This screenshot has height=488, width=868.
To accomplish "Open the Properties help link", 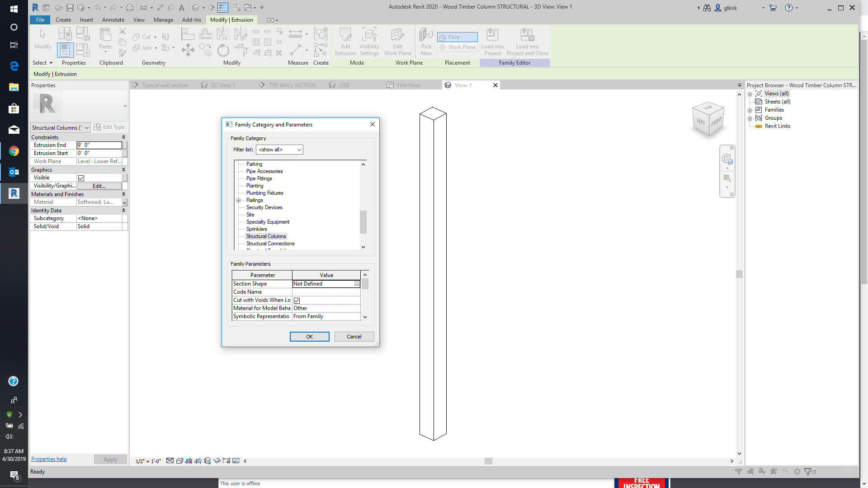I will pyautogui.click(x=49, y=459).
